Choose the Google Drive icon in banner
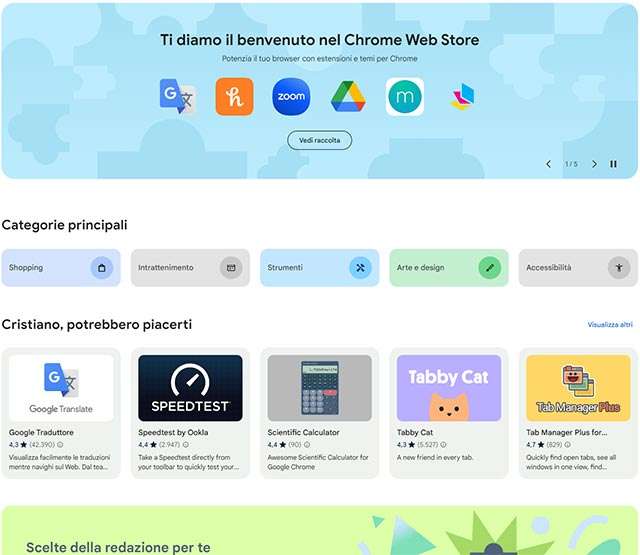This screenshot has height=555, width=640. pyautogui.click(x=348, y=97)
